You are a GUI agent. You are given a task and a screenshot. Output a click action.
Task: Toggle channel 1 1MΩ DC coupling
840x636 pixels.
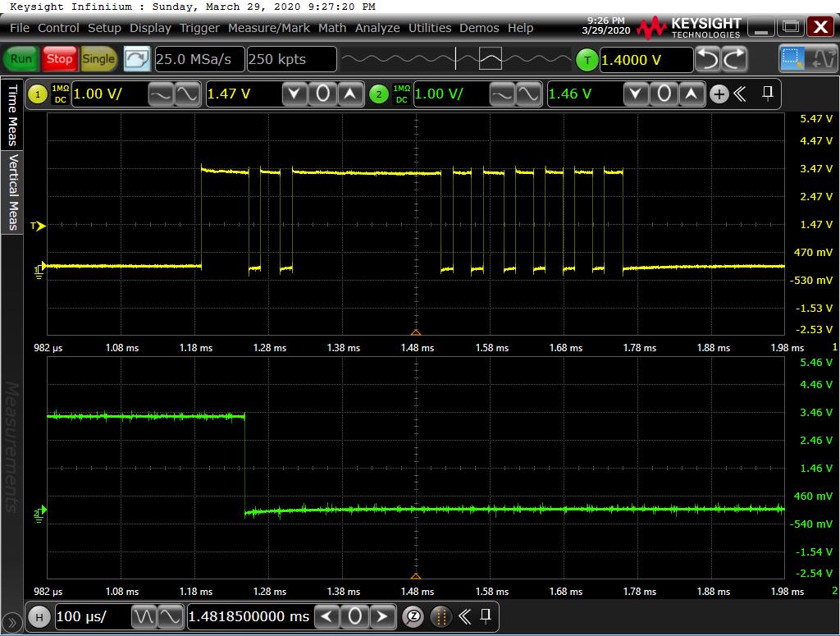61,94
